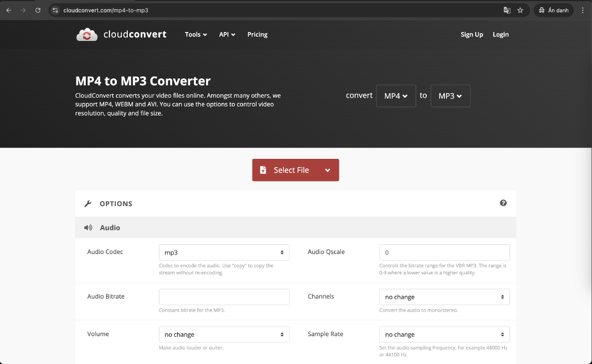Reload the page with the refresh icon
The height and width of the screenshot is (364, 592).
point(38,10)
